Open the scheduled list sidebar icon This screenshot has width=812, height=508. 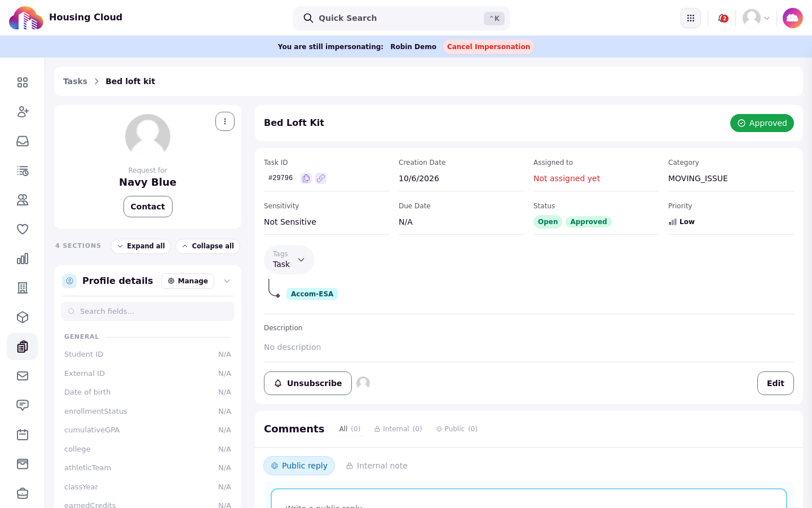pos(23,170)
